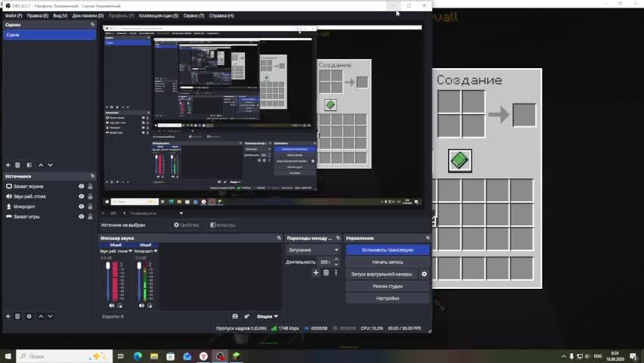The image size is (644, 363).
Task: Move scene up with arrow icon
Action: point(41,165)
